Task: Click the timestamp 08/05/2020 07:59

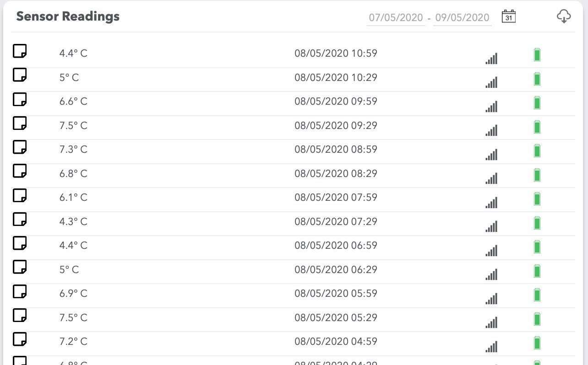Action: click(x=336, y=198)
